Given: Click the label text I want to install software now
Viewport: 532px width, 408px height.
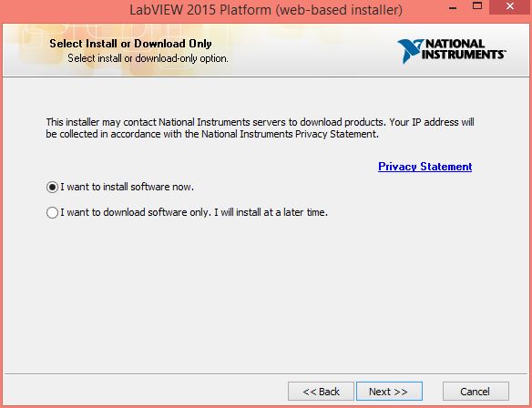Looking at the screenshot, I should click(127, 187).
